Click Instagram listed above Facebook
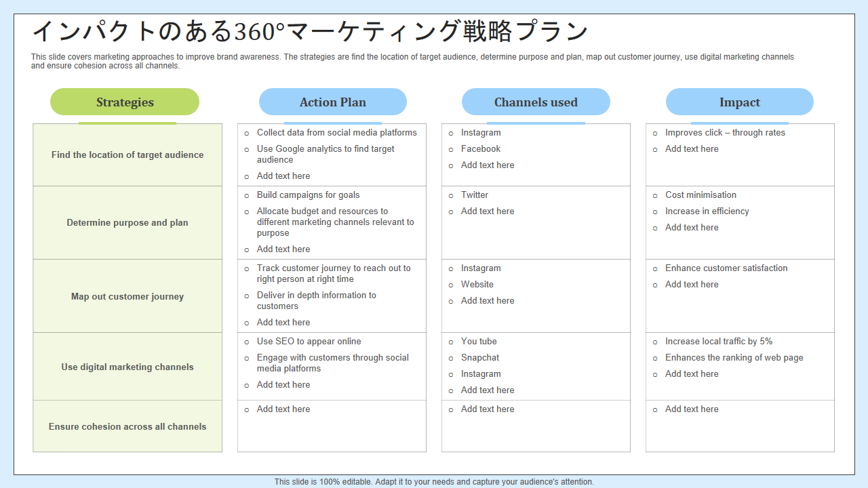The height and width of the screenshot is (488, 868). pos(481,133)
